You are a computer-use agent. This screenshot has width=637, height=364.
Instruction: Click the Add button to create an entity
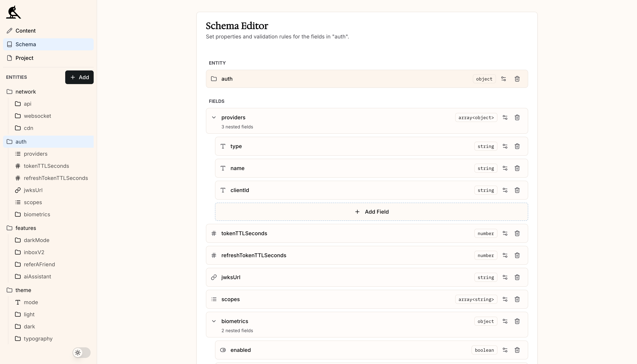(79, 77)
